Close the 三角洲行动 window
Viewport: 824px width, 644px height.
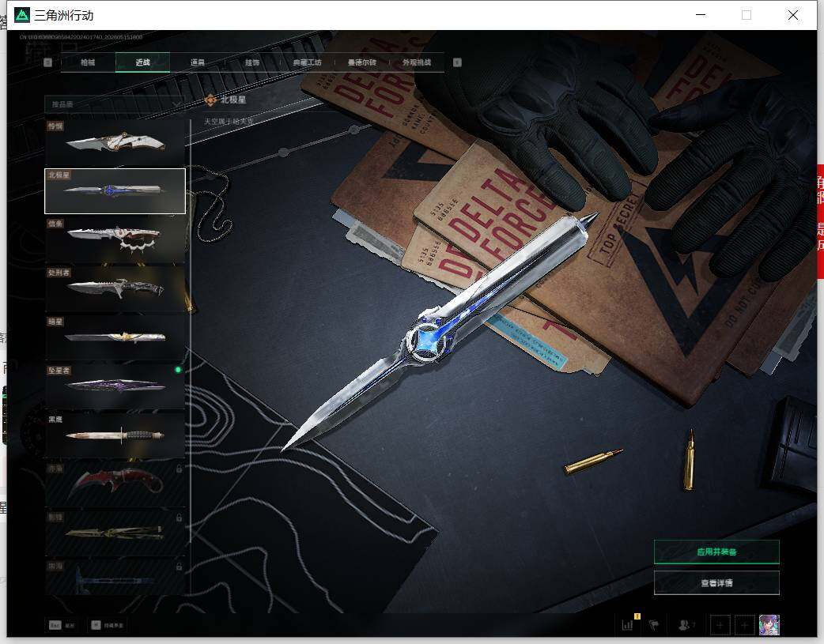click(793, 15)
